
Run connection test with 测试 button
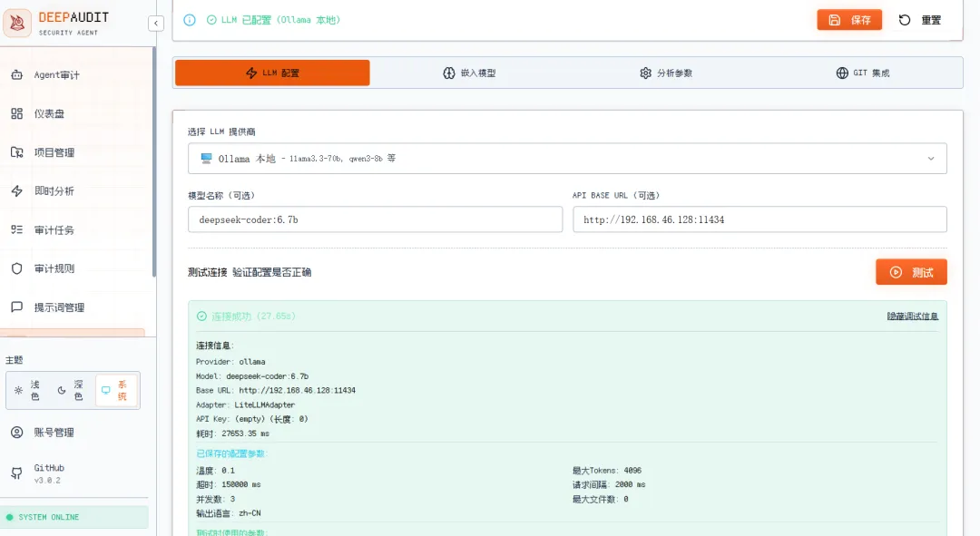tap(911, 272)
